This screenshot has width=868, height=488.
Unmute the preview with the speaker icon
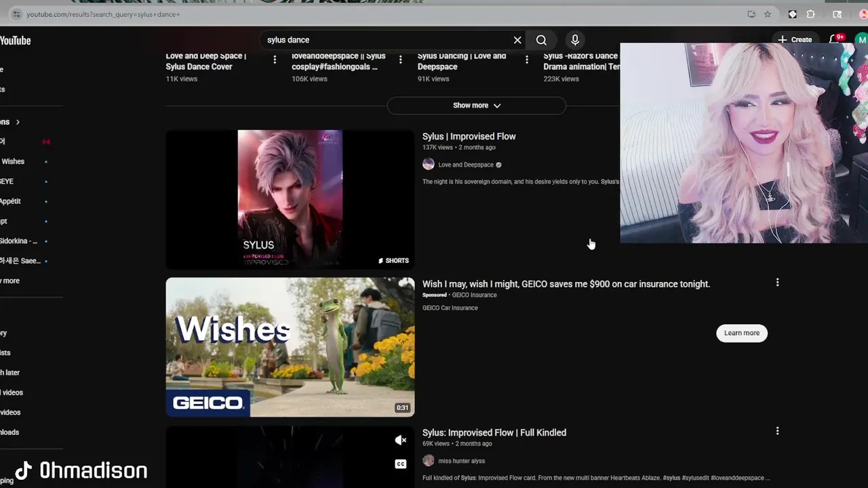click(x=401, y=440)
